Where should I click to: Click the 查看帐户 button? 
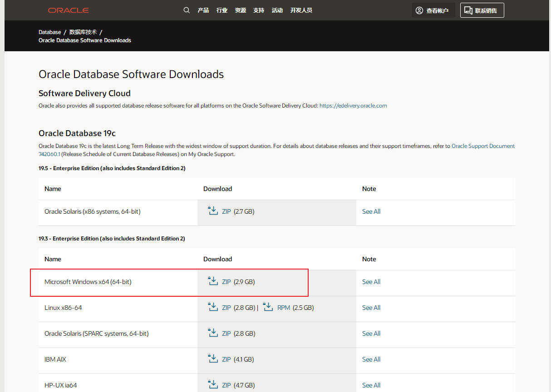click(x=433, y=10)
